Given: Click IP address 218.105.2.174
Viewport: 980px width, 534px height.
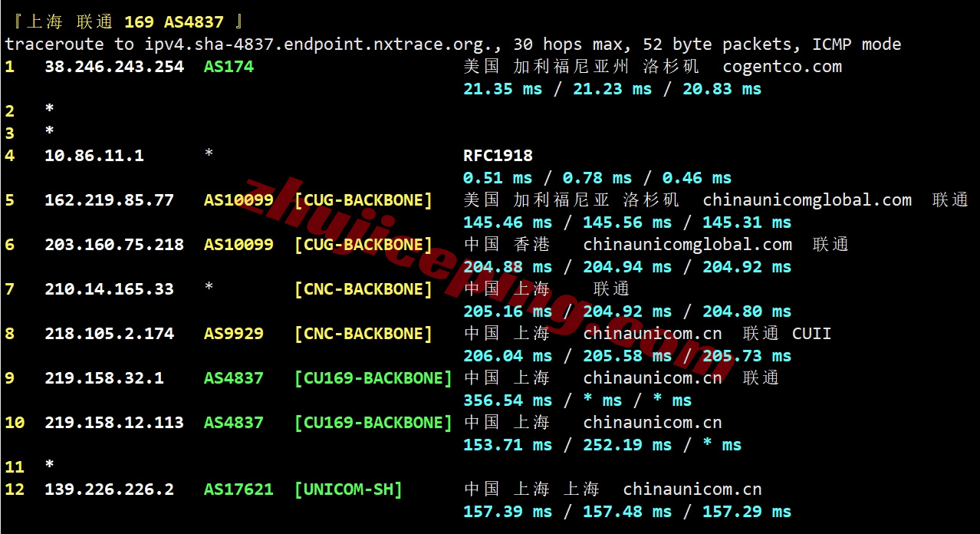Looking at the screenshot, I should 109,334.
